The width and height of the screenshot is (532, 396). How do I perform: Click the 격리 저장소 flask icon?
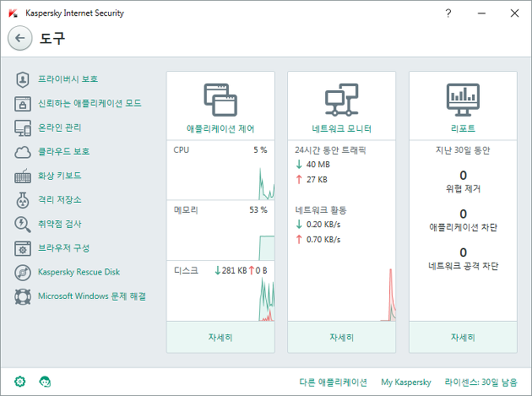(23, 200)
